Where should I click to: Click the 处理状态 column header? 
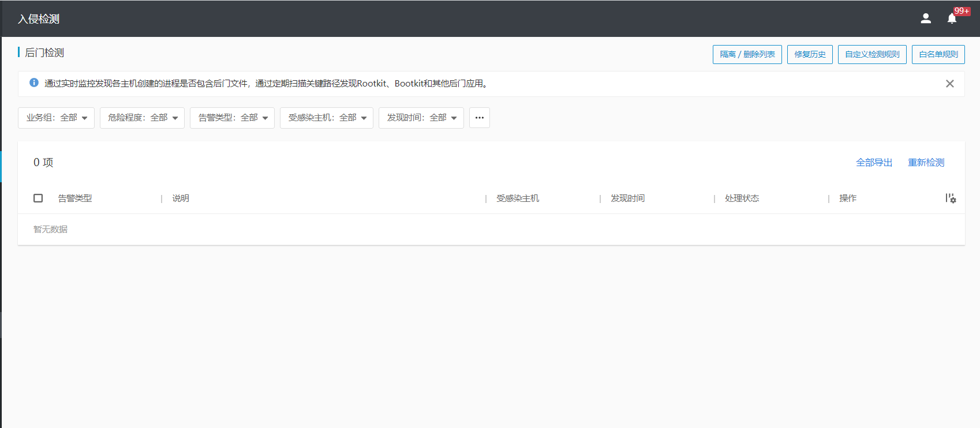(742, 198)
